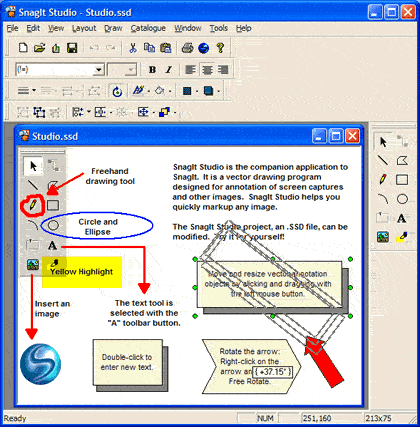Click the Double-click to enter text note
This screenshot has height=427, width=420.
click(x=127, y=362)
